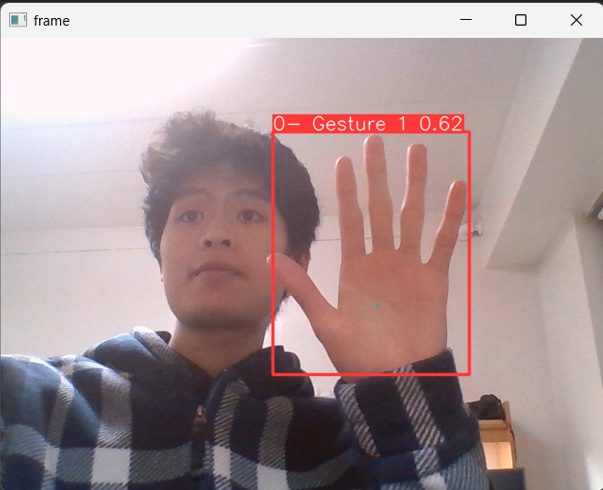Click the person's mouth

[x=212, y=271]
